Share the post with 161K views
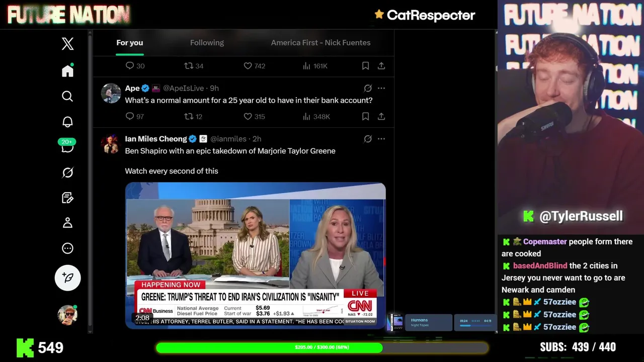This screenshot has width=644, height=362. (381, 66)
